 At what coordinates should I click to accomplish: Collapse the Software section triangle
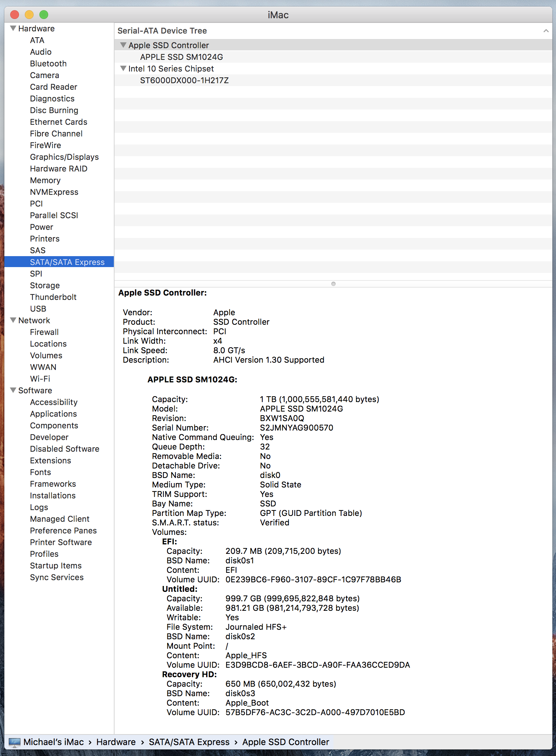click(x=13, y=390)
